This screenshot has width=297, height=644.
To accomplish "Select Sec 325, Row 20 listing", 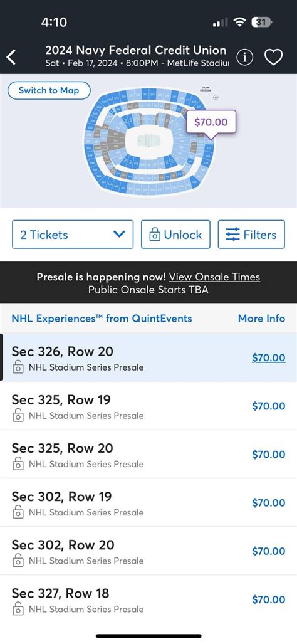I will click(x=148, y=454).
